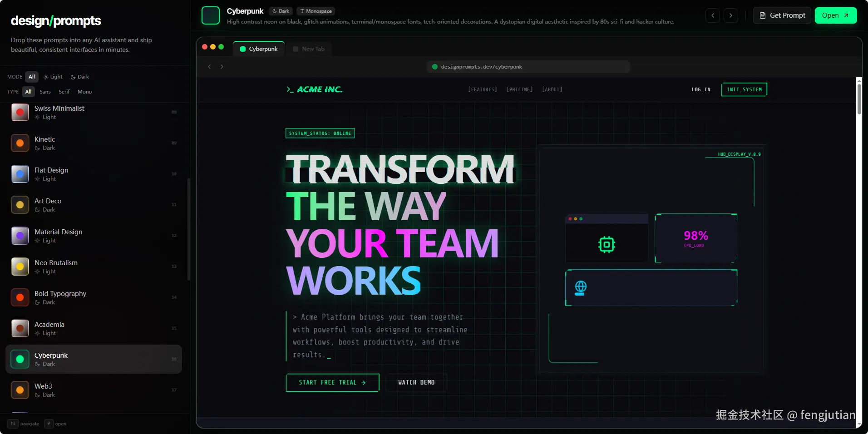This screenshot has height=434, width=868.
Task: Click the Swiss Minimalist red swatch icon
Action: [20, 112]
